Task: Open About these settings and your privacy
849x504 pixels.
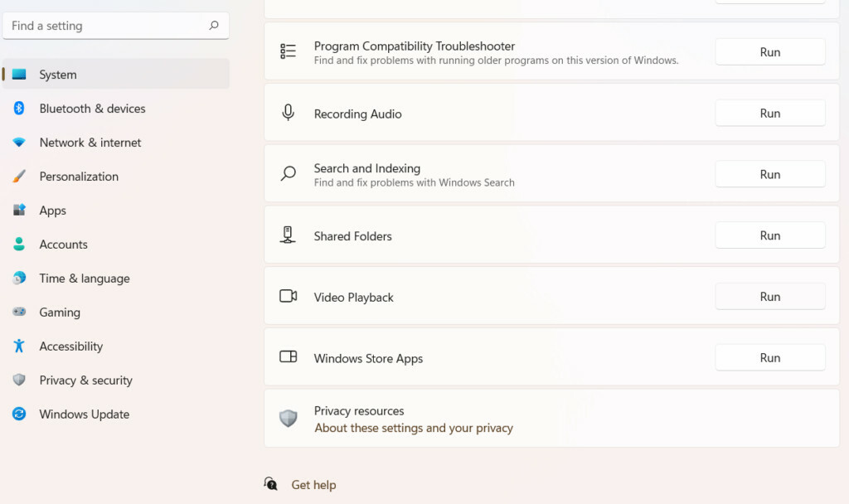Action: coord(413,429)
